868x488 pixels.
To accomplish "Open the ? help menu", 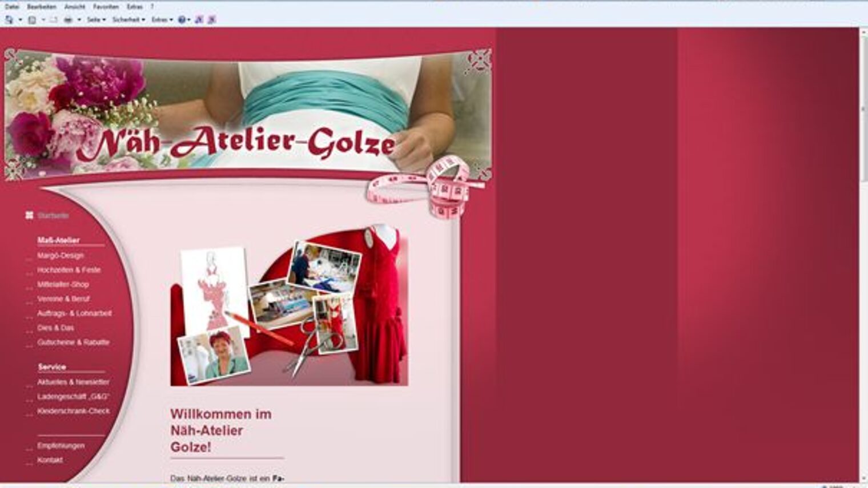I will [x=152, y=7].
